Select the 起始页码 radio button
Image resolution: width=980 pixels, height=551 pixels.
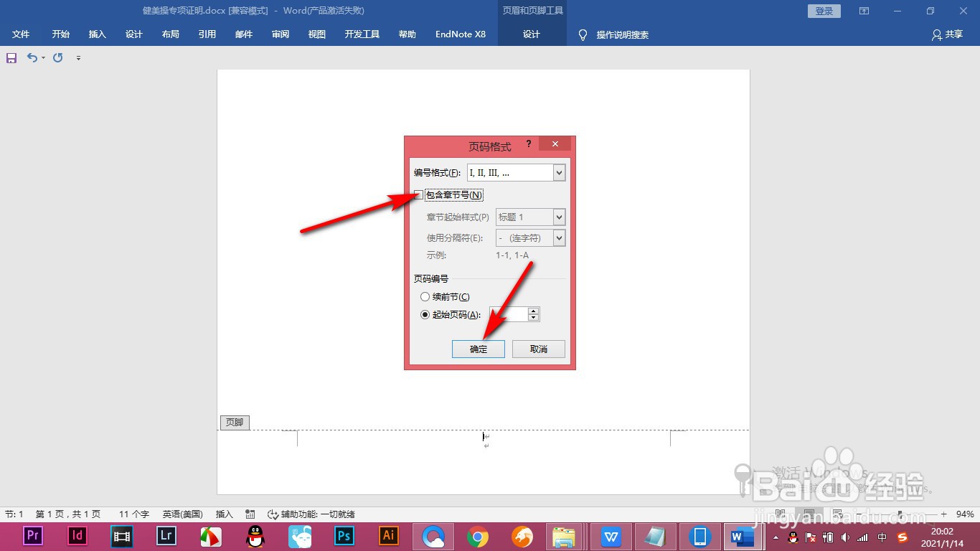click(x=425, y=314)
